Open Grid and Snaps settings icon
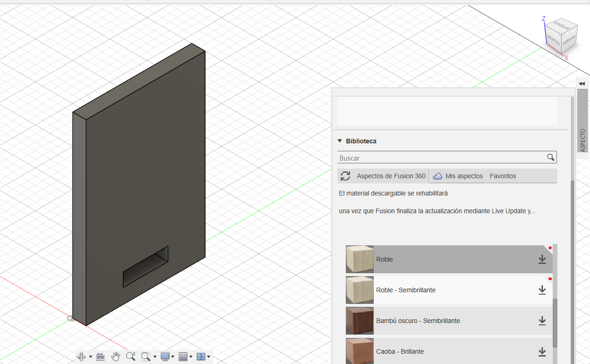Viewport: 590px width, 364px height. pyautogui.click(x=183, y=357)
